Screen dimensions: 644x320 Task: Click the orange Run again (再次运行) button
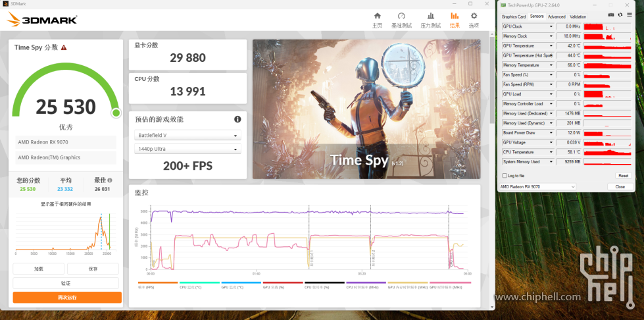pyautogui.click(x=67, y=298)
